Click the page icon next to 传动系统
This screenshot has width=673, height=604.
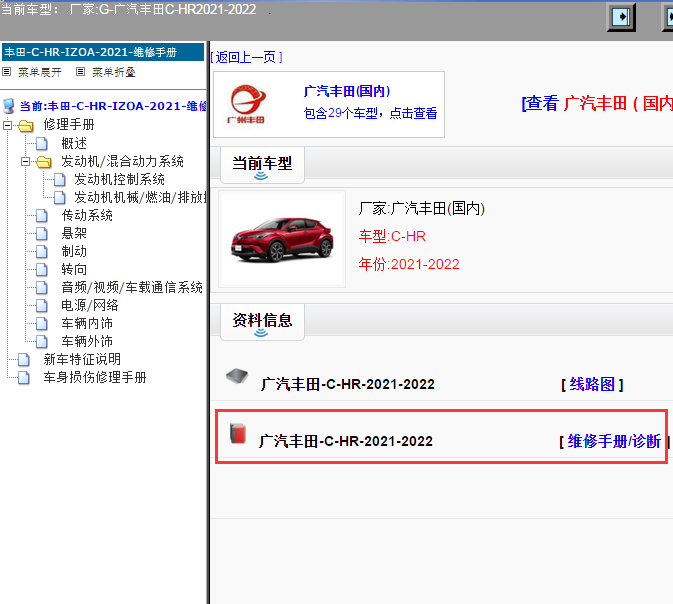tap(42, 215)
